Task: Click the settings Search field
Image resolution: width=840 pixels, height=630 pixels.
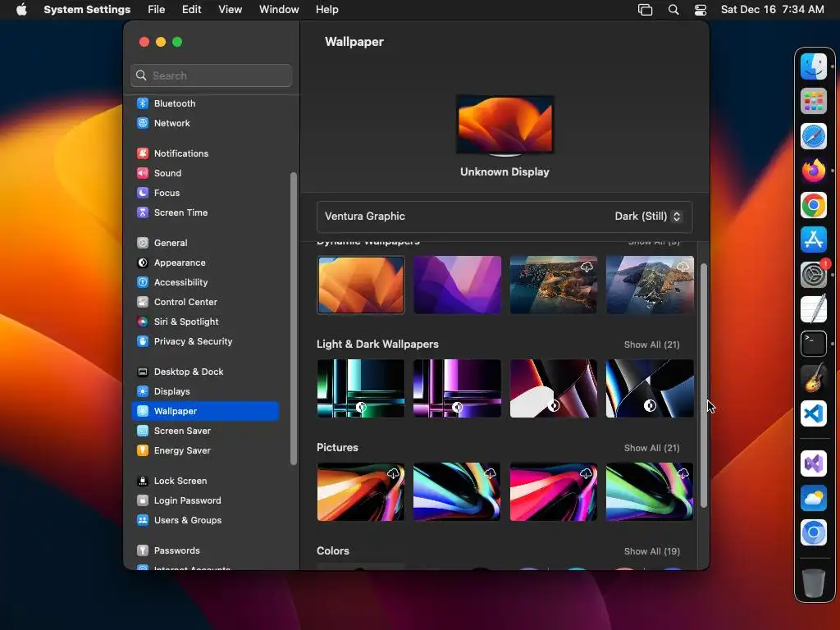Action: [x=211, y=75]
